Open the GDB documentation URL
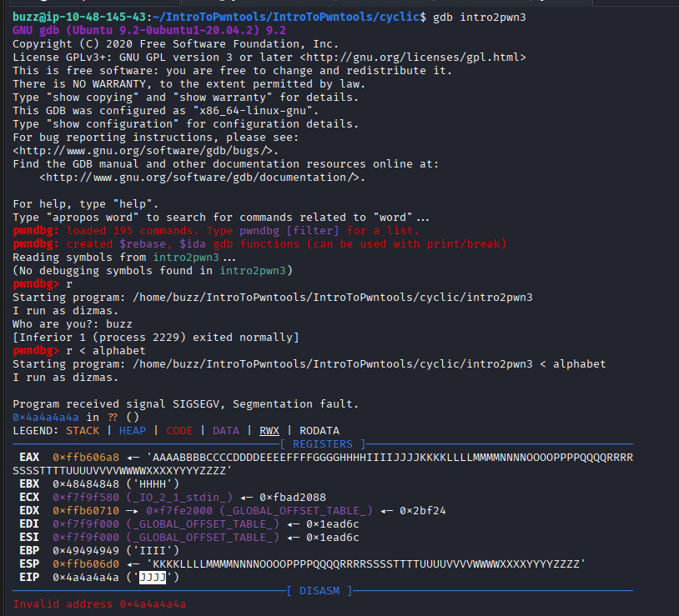This screenshot has height=616, width=679. click(205, 178)
